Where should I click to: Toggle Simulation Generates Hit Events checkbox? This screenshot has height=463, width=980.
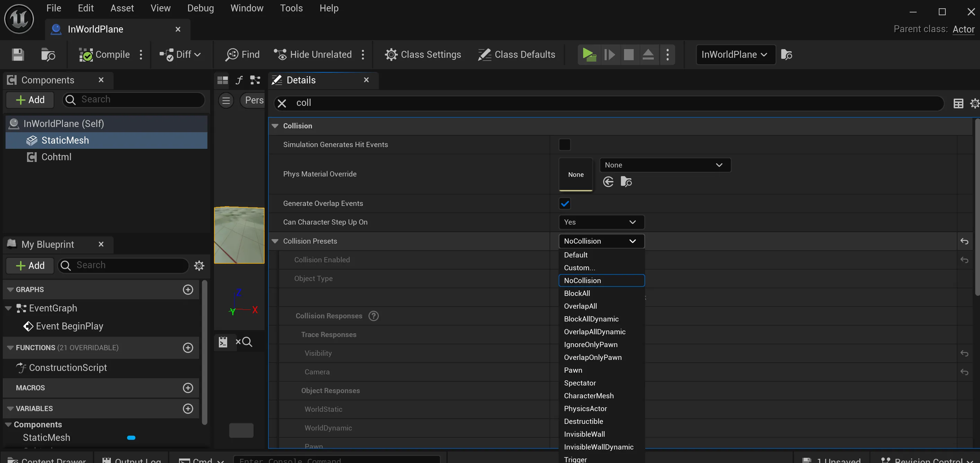click(x=564, y=145)
